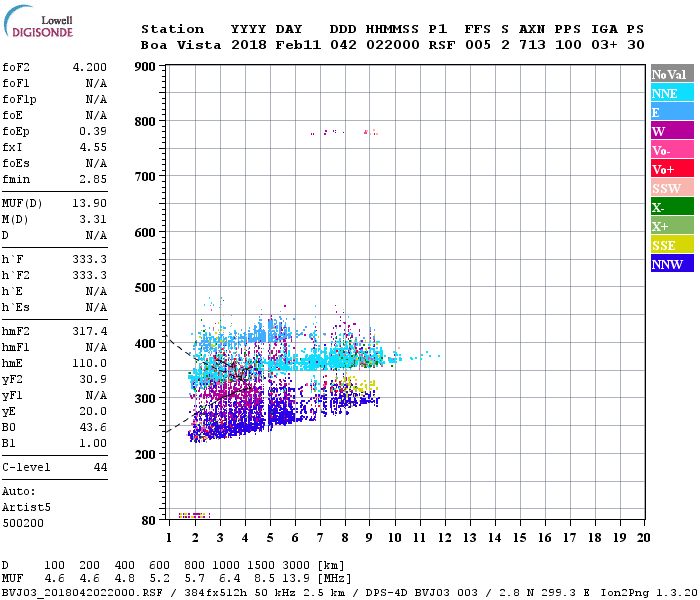The width and height of the screenshot is (700, 600).
Task: Click the B0 value 43.6
Action: click(x=93, y=428)
